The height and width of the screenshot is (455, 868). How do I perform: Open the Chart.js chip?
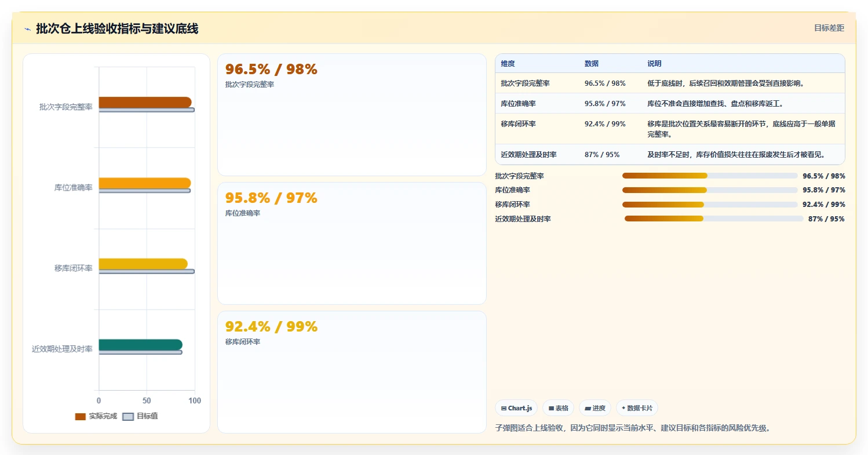point(517,408)
